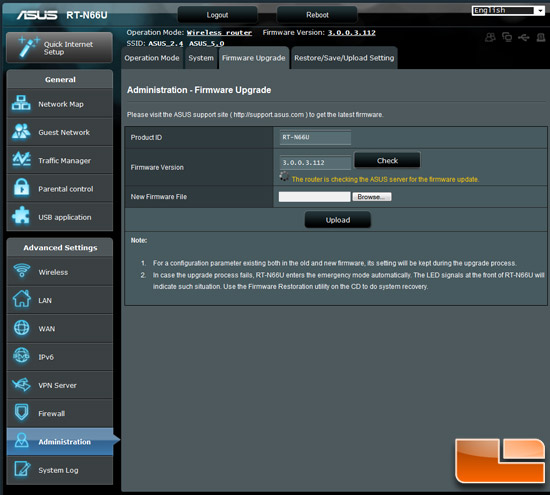Image resolution: width=550 pixels, height=495 pixels.
Task: Click Quick Internet Setup button label
Action: click(68, 48)
